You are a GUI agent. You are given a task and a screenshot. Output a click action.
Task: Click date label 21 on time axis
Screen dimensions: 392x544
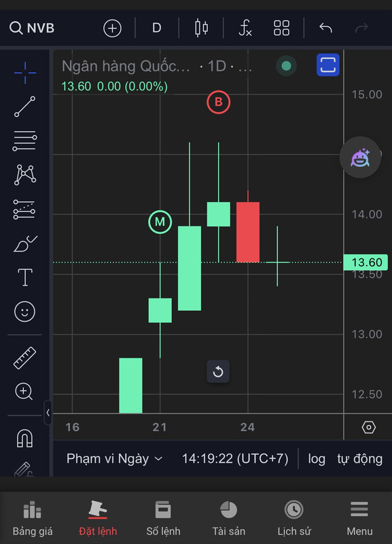(160, 427)
